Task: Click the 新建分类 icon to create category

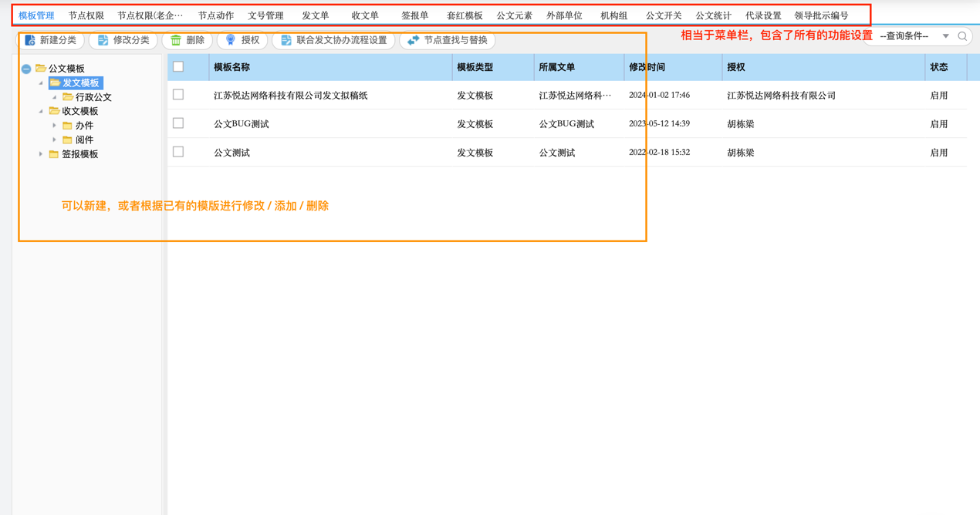Action: [x=29, y=40]
